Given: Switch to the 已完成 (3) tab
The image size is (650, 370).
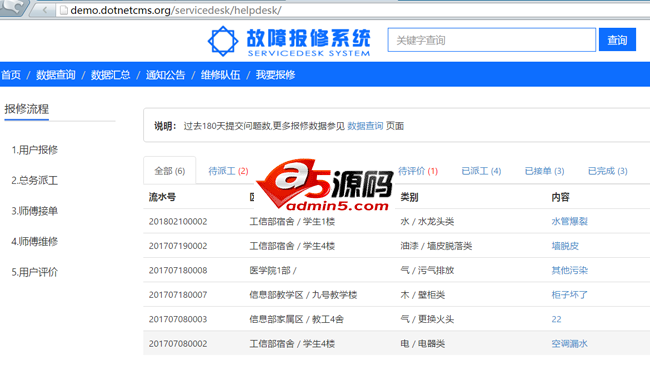Looking at the screenshot, I should (608, 171).
